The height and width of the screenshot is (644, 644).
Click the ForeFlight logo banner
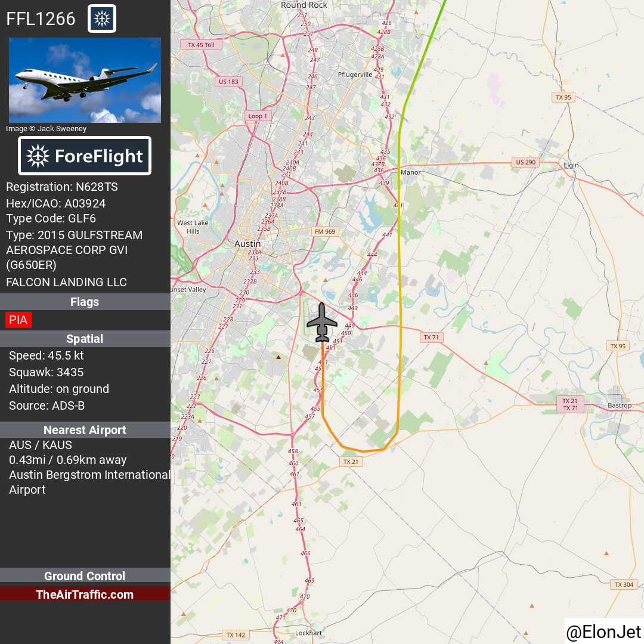85,156
